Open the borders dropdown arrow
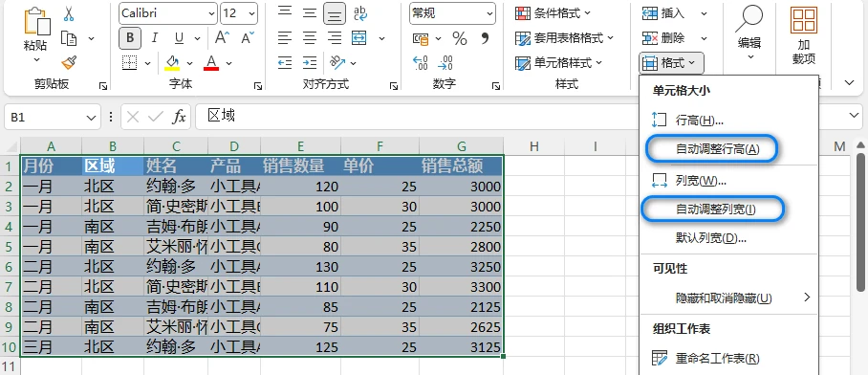868x375 pixels. 147,63
